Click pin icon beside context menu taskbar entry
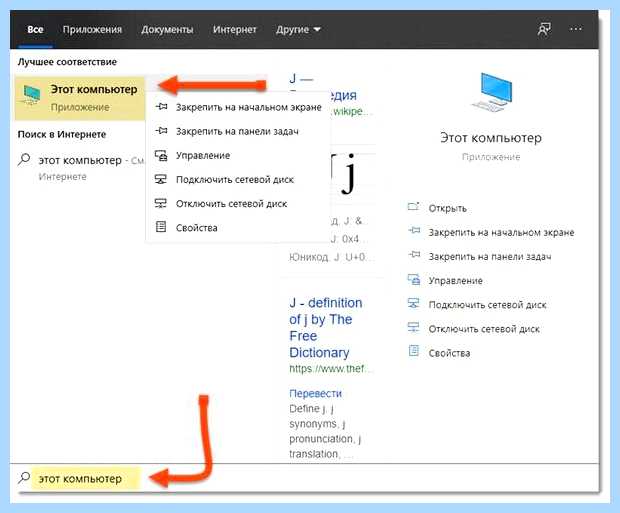 pos(161,131)
